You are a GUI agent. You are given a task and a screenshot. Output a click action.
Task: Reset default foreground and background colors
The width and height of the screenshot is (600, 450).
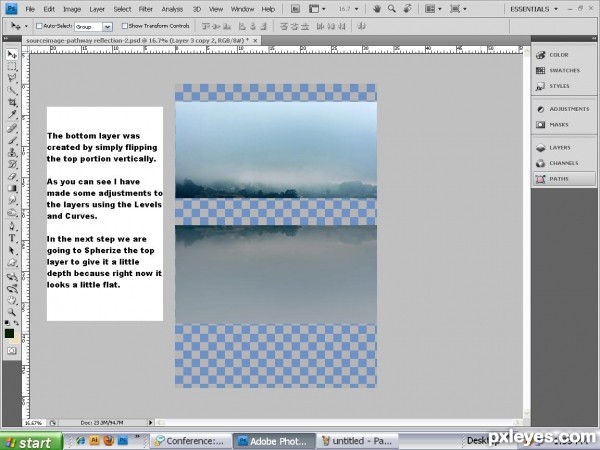coord(7,323)
